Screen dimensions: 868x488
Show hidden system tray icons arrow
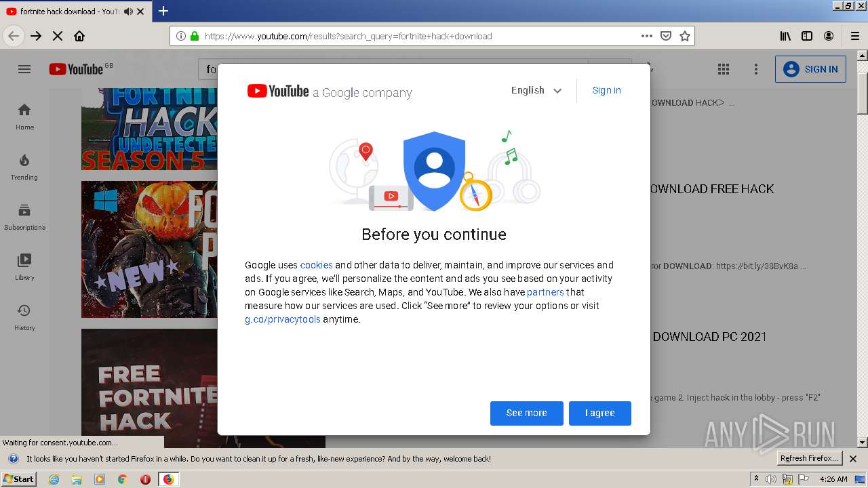pyautogui.click(x=757, y=479)
